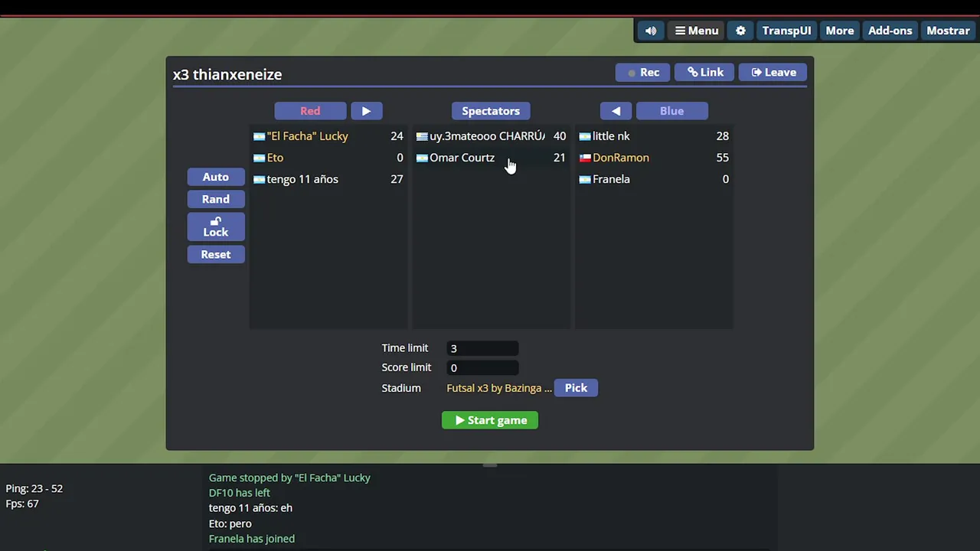Select player "El Facha" Lucky
980x551 pixels.
(x=328, y=136)
